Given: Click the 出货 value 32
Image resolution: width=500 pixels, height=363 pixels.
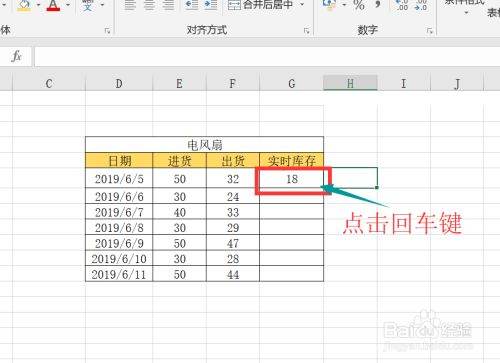Looking at the screenshot, I should (x=233, y=179).
